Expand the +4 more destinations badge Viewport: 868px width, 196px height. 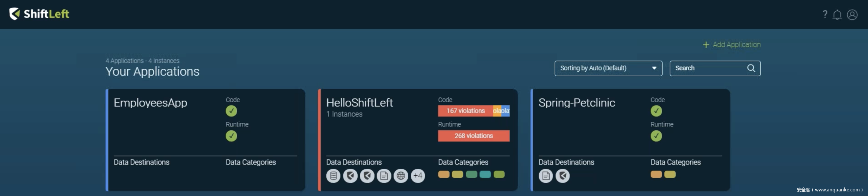click(x=418, y=176)
